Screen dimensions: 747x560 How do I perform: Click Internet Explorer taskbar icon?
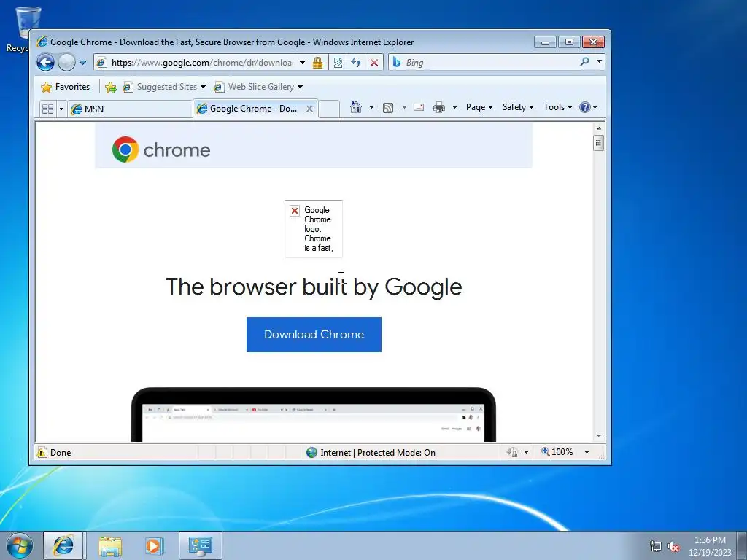[63, 545]
